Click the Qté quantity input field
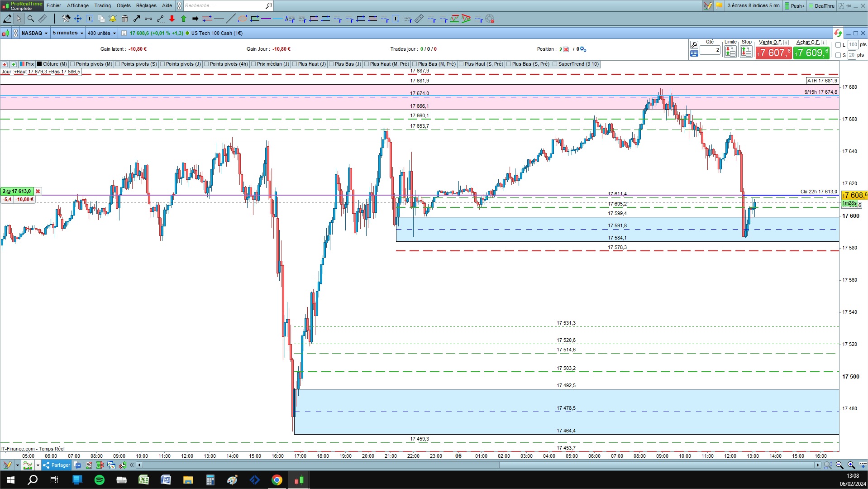This screenshot has width=868, height=489. [x=710, y=50]
